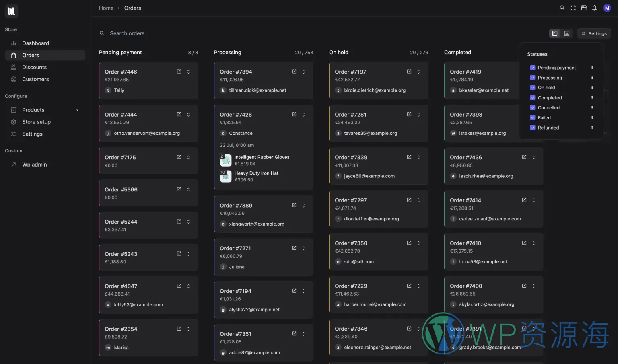Click the app logo in sidebar
The image size is (618, 364).
click(x=11, y=11)
